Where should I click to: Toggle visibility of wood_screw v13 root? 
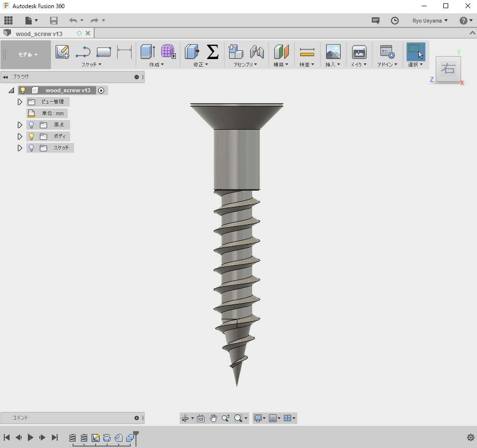23,90
